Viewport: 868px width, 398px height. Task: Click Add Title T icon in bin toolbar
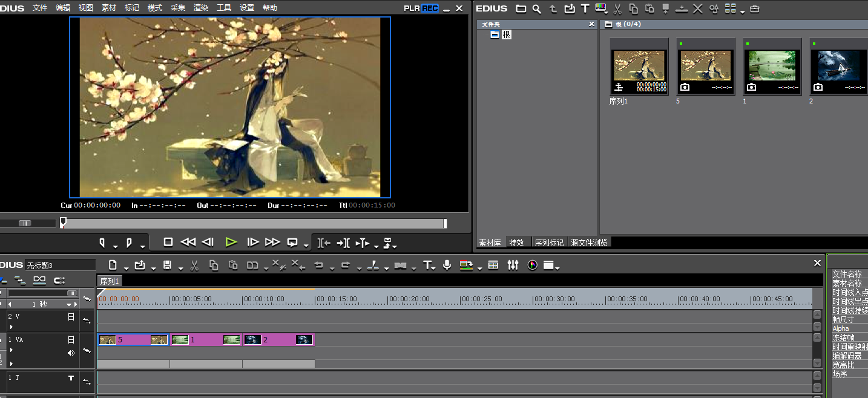585,8
